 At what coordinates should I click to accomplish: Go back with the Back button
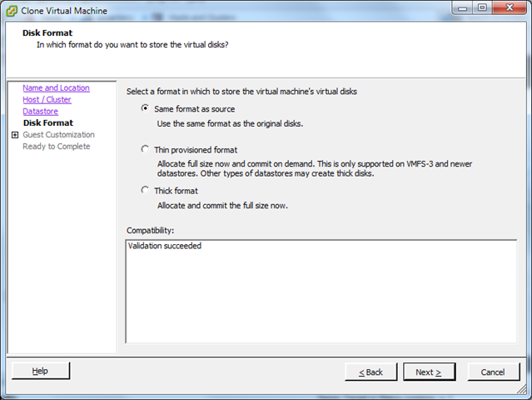tap(370, 372)
